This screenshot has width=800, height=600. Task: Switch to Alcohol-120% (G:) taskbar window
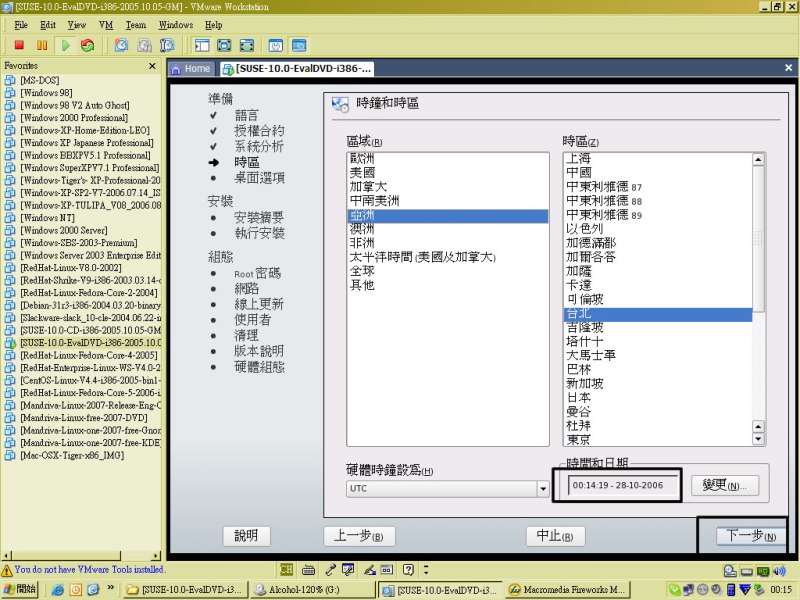[312, 590]
